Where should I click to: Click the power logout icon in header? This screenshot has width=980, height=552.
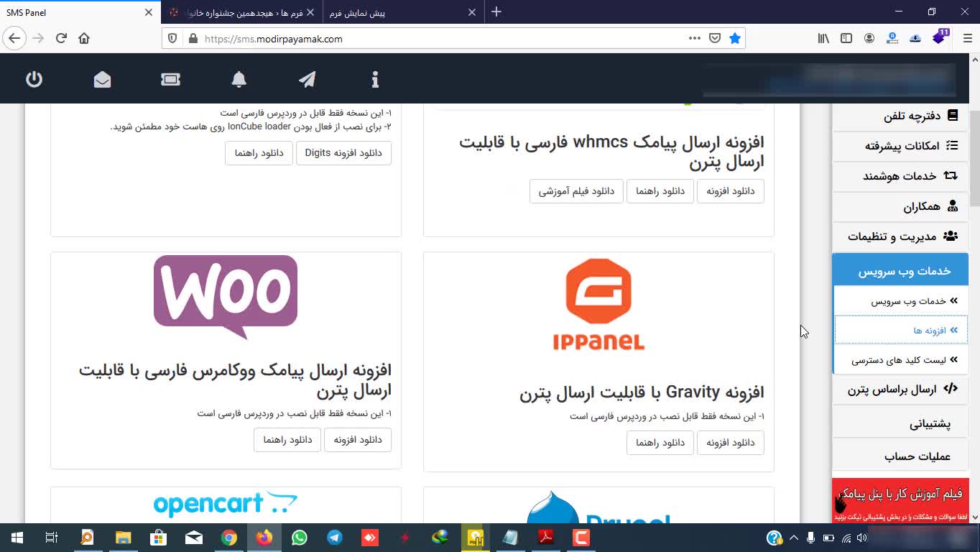coord(34,79)
